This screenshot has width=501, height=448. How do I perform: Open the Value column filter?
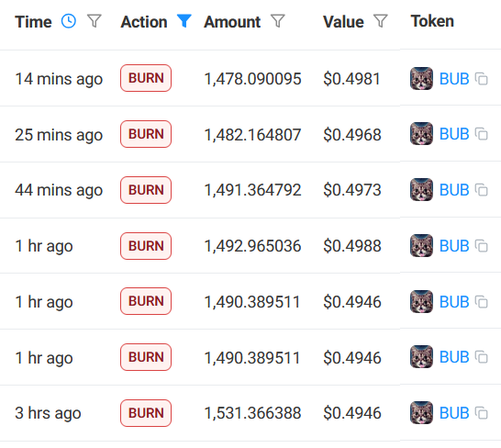(x=381, y=21)
